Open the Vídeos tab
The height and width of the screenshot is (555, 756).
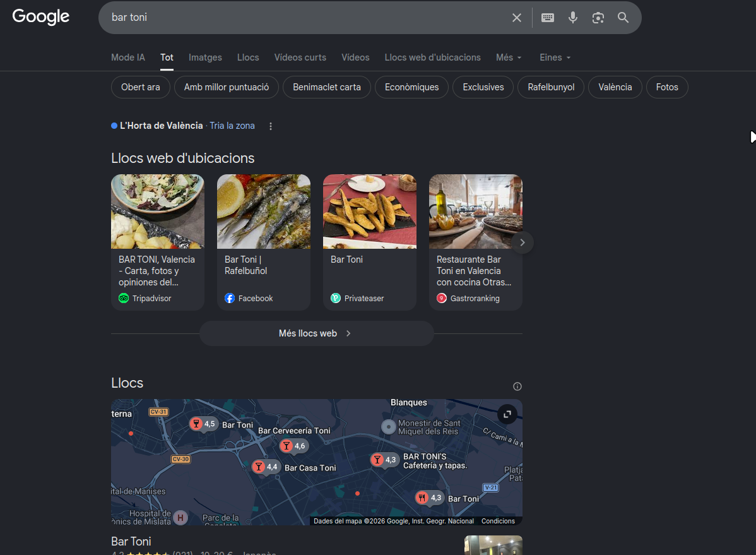[x=355, y=57]
